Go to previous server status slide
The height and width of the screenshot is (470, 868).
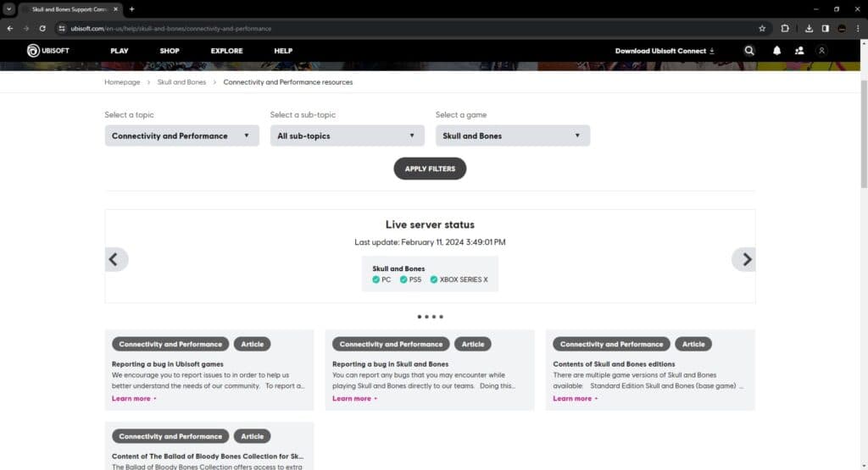point(116,259)
